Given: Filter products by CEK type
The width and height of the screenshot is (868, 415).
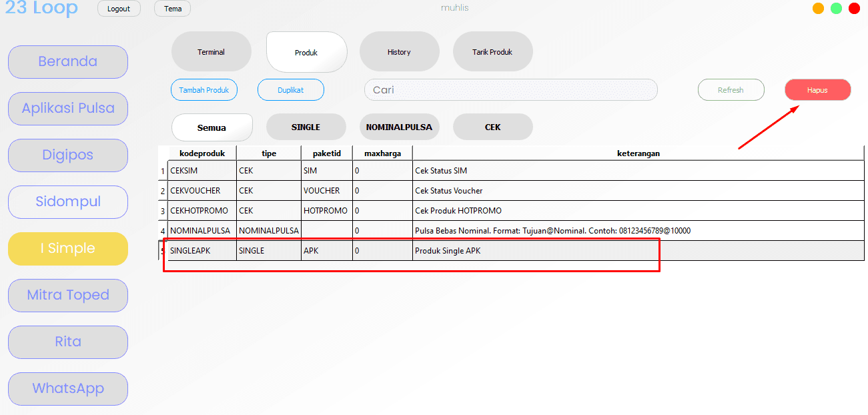Looking at the screenshot, I should pyautogui.click(x=492, y=127).
